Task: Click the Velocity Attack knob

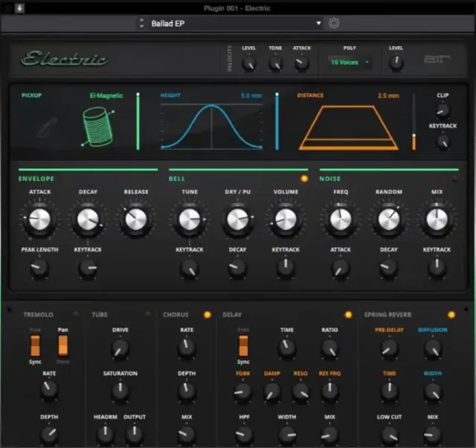Action: coord(302,63)
